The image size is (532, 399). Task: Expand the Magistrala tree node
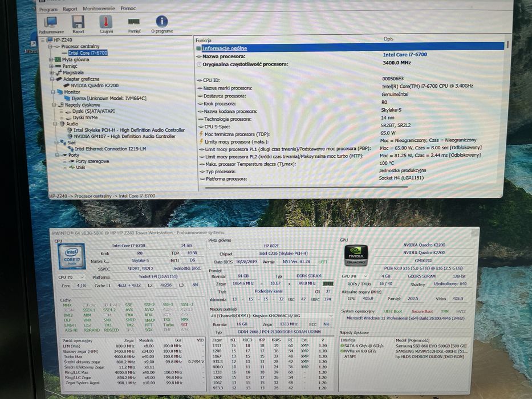(x=52, y=72)
